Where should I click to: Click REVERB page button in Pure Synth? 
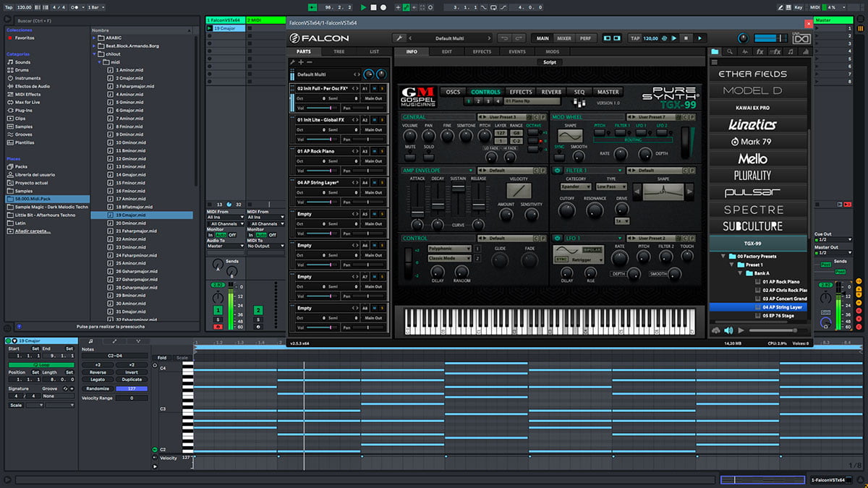point(551,92)
